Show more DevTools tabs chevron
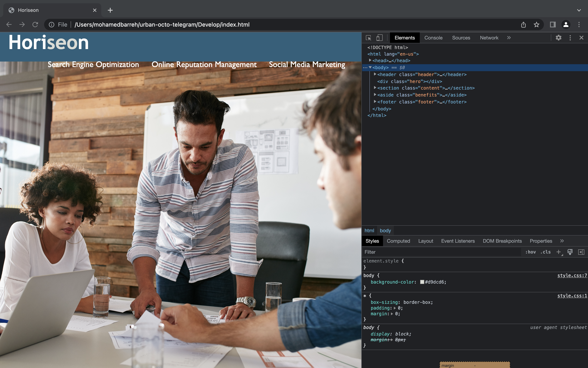 pyautogui.click(x=509, y=38)
